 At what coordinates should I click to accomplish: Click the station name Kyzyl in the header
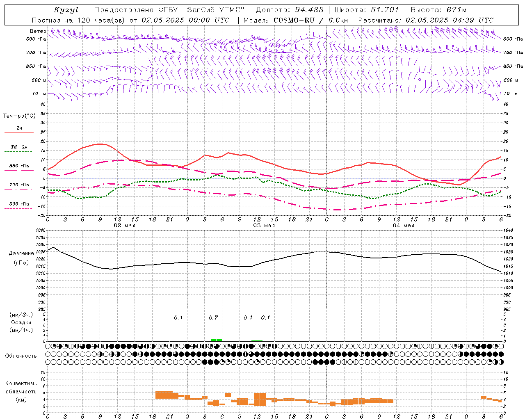(x=66, y=10)
